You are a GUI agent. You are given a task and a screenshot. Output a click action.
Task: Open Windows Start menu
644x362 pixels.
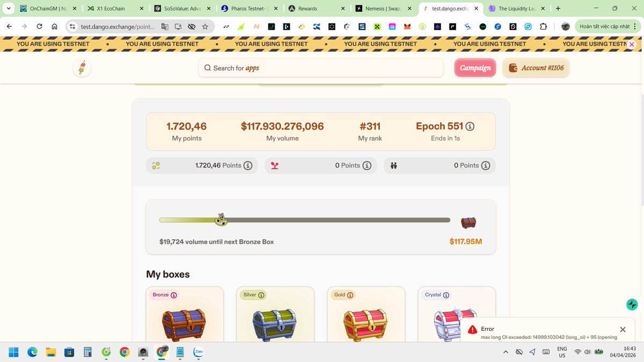(13, 352)
